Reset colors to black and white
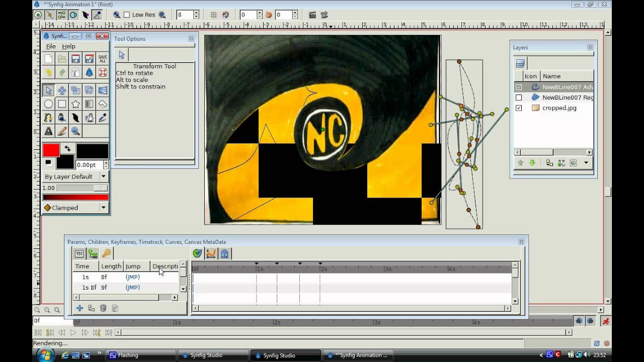Screen dimensions: 644x362 click(x=48, y=162)
